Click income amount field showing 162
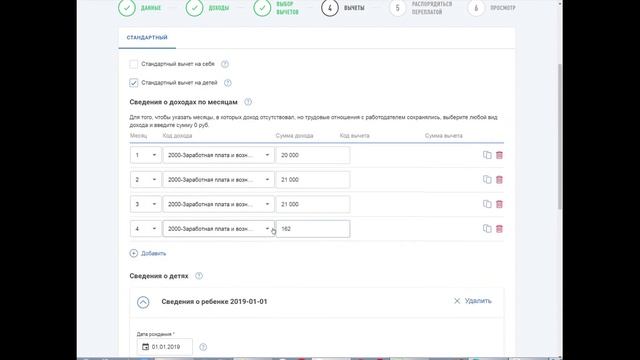This screenshot has width=640, height=360. click(x=313, y=229)
